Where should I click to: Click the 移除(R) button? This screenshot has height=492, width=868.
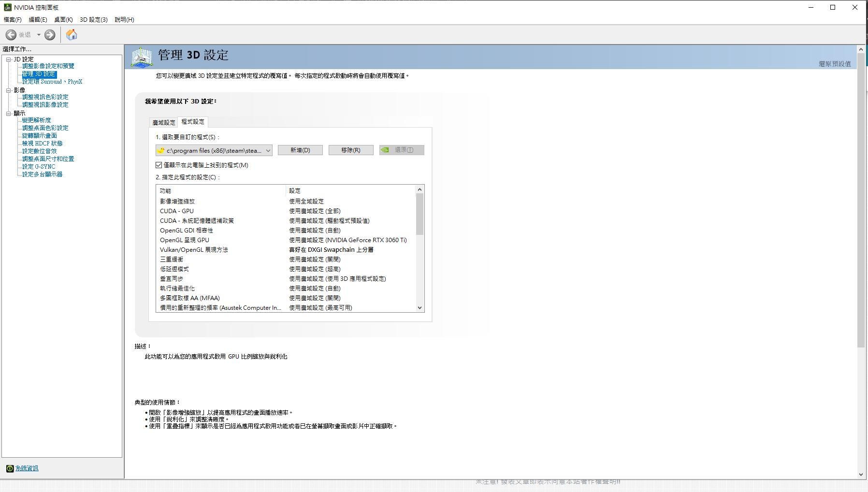click(351, 150)
